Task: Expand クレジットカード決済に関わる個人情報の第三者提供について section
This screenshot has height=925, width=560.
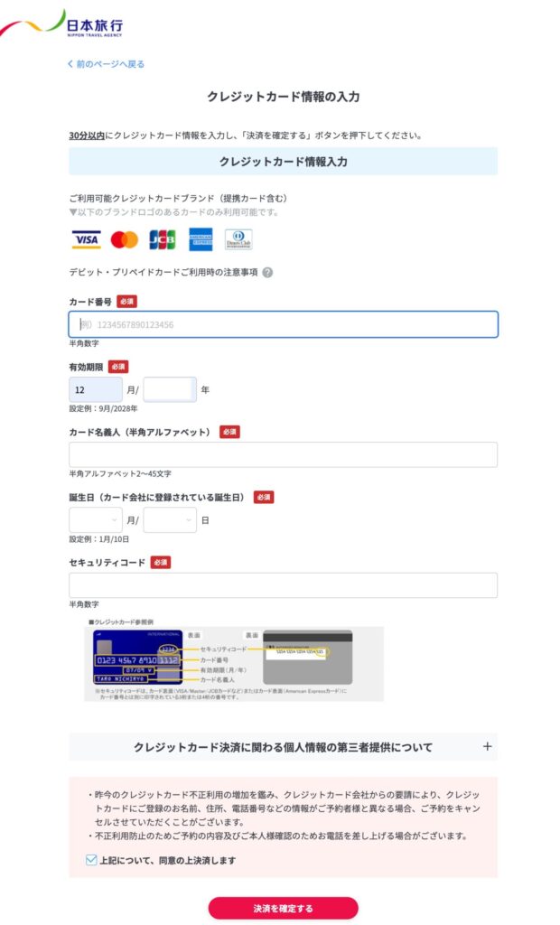Action: pos(284,747)
